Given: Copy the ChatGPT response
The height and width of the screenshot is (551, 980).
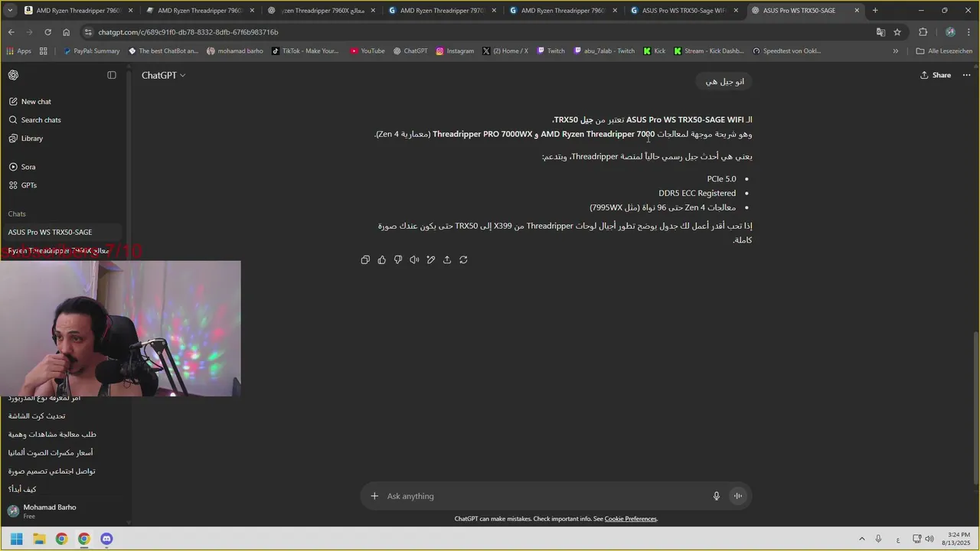Looking at the screenshot, I should pos(365,260).
